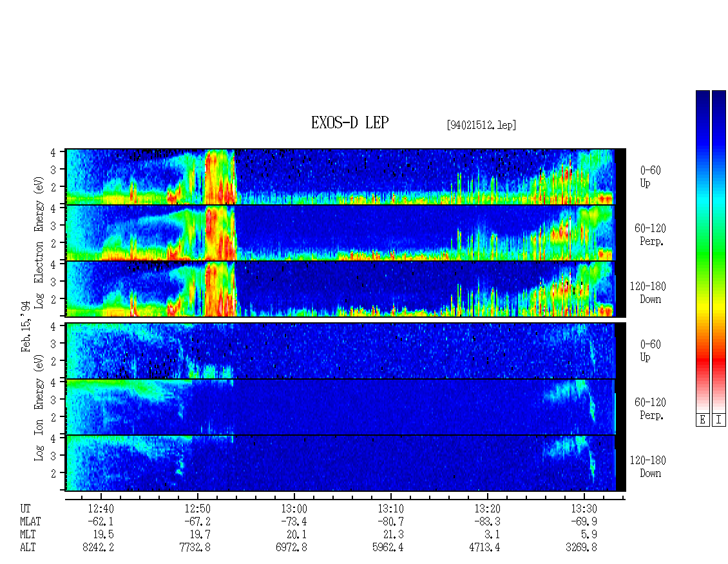Click the ALT value 4713.4
Image resolution: width=728 pixels, height=564 pixels.
(484, 548)
